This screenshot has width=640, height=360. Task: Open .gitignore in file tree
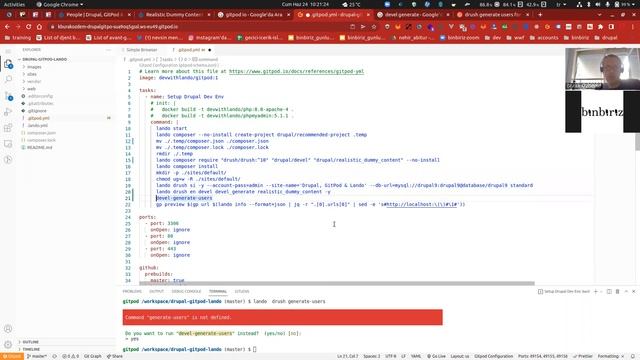[37, 111]
